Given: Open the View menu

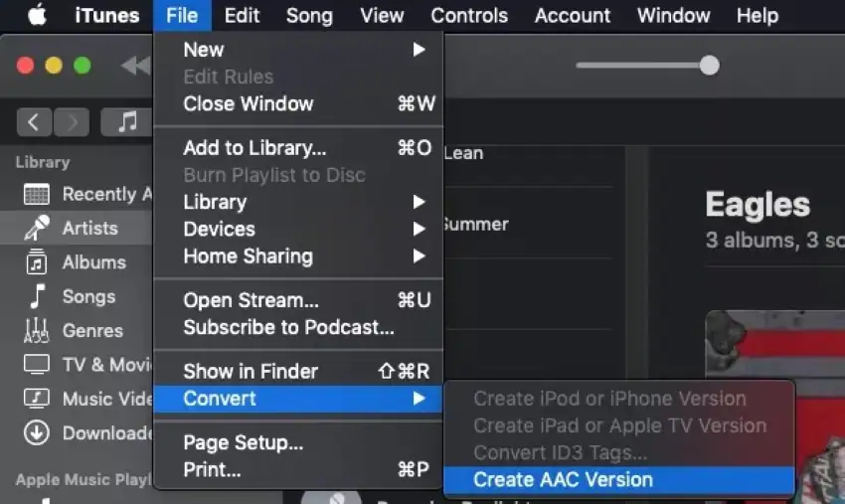Looking at the screenshot, I should [x=382, y=16].
